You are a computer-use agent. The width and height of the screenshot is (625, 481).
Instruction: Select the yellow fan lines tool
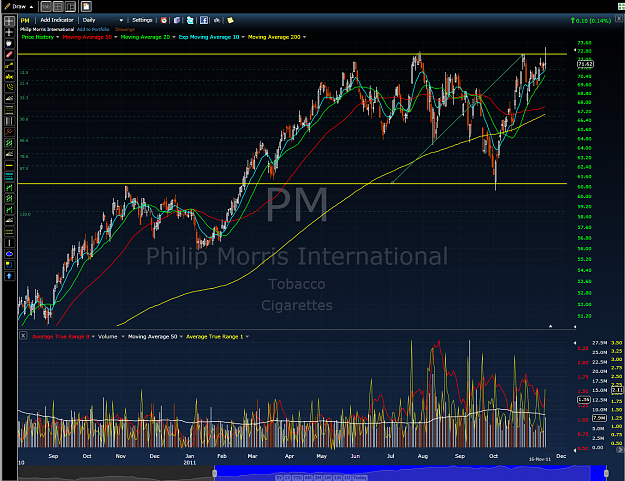9,77
